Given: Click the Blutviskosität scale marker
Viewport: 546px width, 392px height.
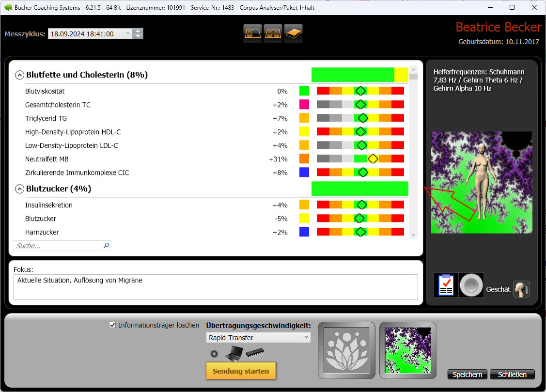Looking at the screenshot, I should [x=360, y=91].
